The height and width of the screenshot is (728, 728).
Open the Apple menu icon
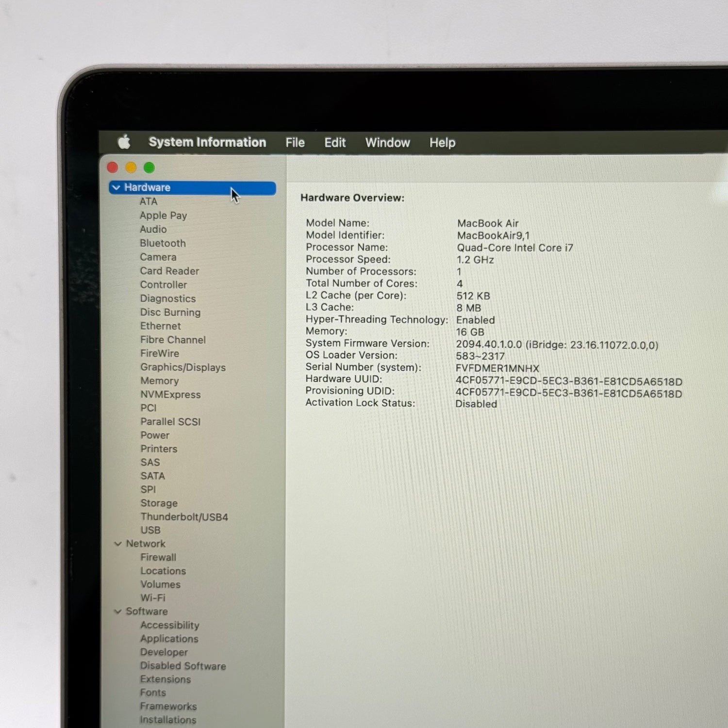(x=124, y=142)
